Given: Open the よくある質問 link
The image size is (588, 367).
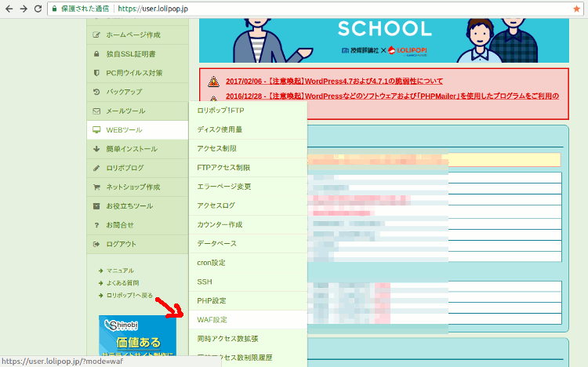Looking at the screenshot, I should (122, 283).
